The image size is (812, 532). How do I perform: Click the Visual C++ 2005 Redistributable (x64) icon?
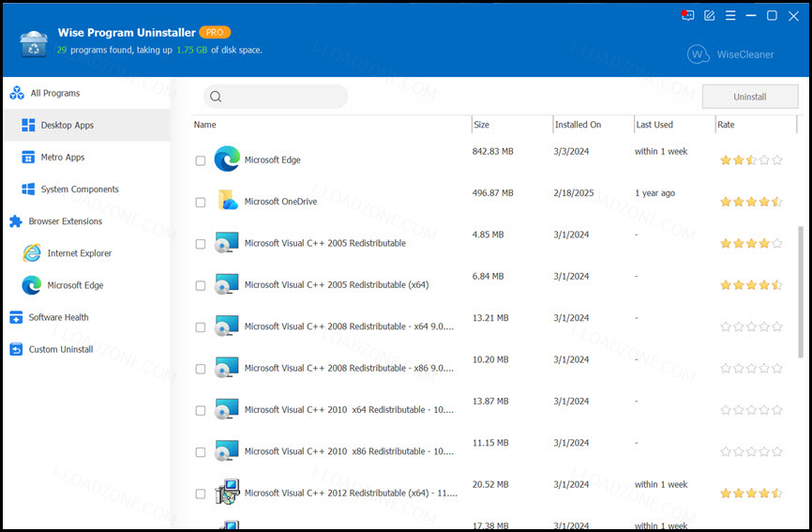point(226,283)
